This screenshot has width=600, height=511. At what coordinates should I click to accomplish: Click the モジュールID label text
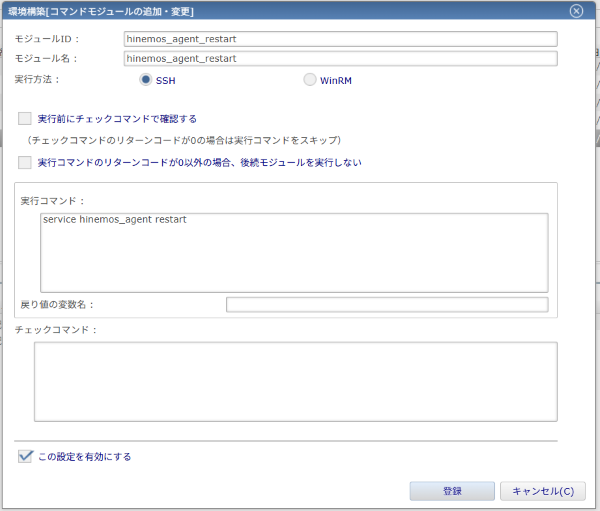pos(46,39)
